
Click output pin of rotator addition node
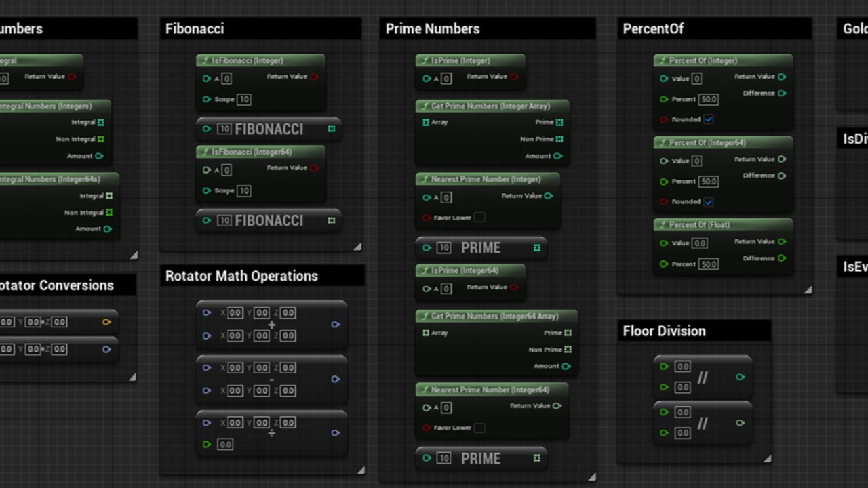(335, 325)
